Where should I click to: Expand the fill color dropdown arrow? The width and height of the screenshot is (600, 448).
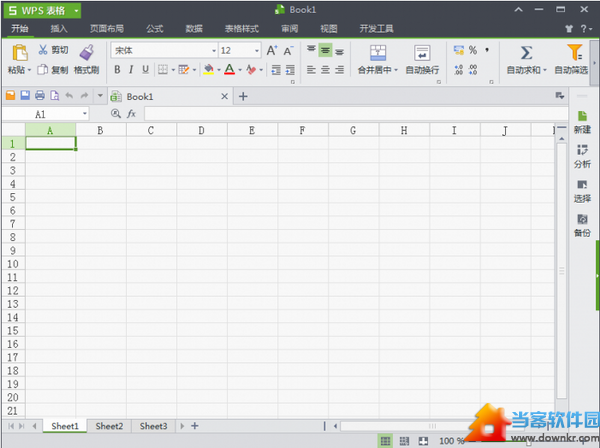[219, 70]
